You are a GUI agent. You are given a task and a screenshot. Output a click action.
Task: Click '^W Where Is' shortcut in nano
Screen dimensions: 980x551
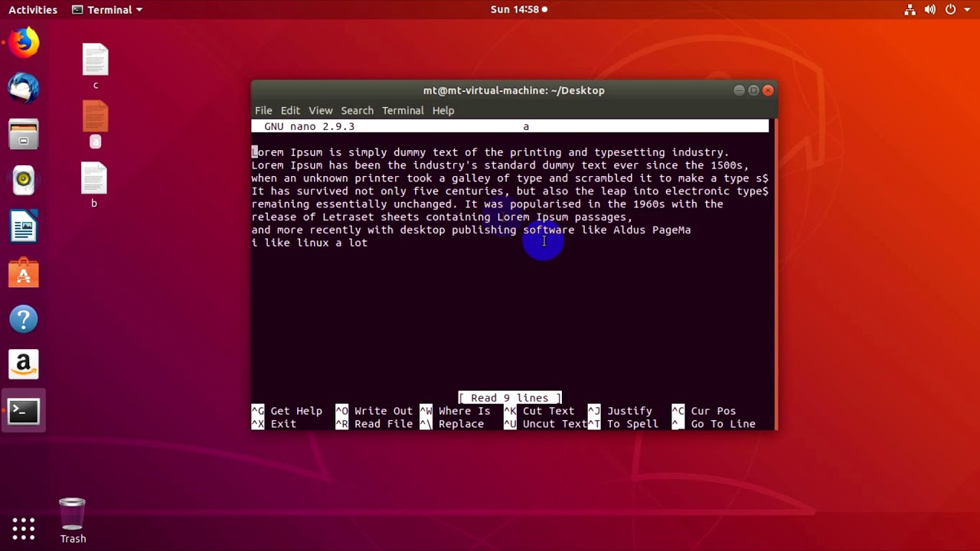click(456, 411)
